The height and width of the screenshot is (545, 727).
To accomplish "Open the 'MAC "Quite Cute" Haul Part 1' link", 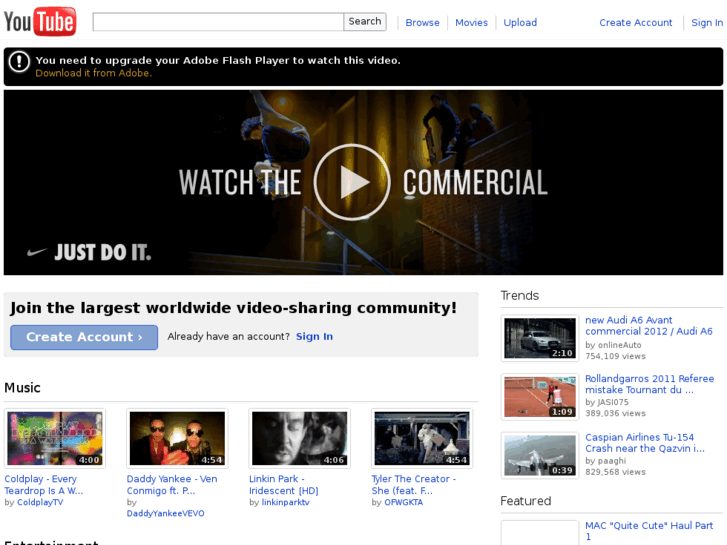I will click(x=649, y=531).
